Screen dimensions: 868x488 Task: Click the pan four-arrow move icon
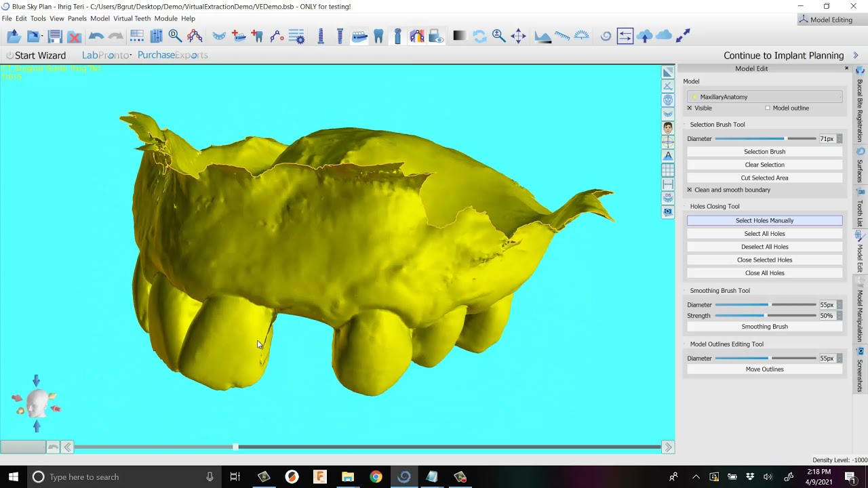pyautogui.click(x=518, y=37)
